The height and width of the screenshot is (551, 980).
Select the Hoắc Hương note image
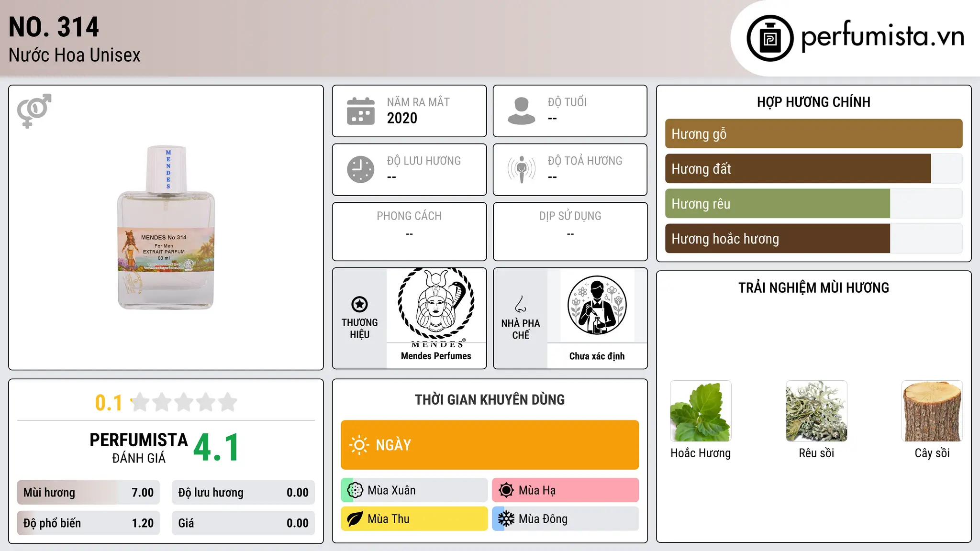(701, 411)
